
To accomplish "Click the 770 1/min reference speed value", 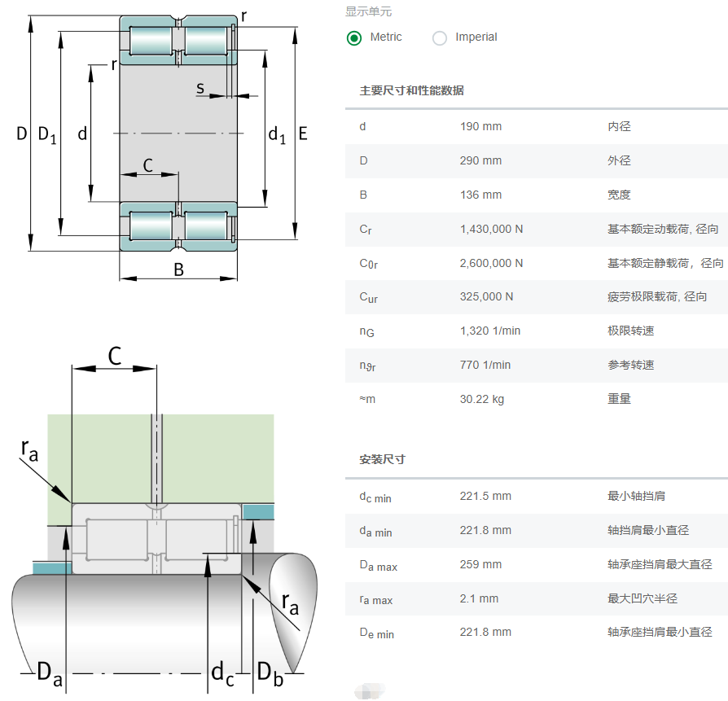I will (x=485, y=365).
